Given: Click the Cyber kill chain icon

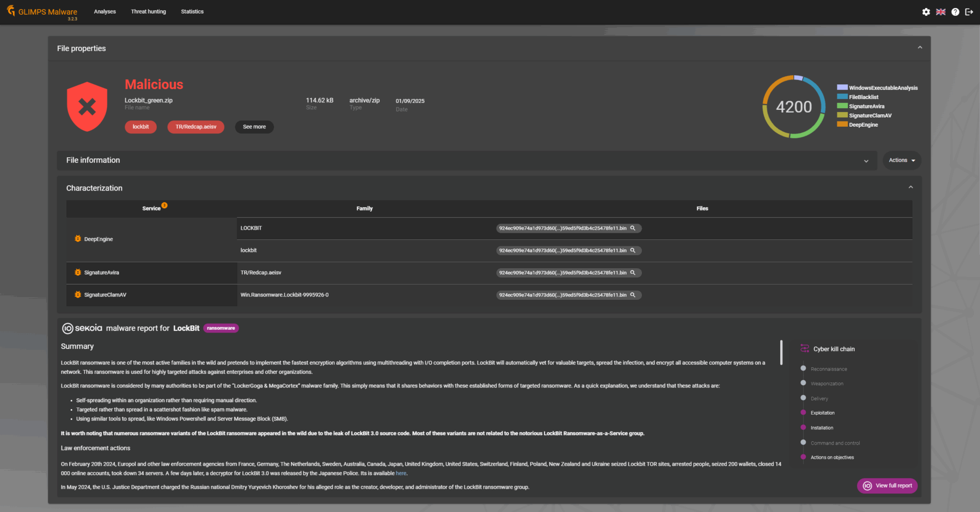Looking at the screenshot, I should (805, 349).
